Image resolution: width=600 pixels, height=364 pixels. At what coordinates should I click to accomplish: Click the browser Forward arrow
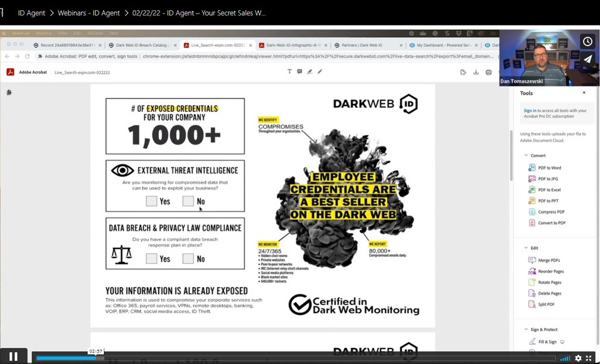point(17,56)
